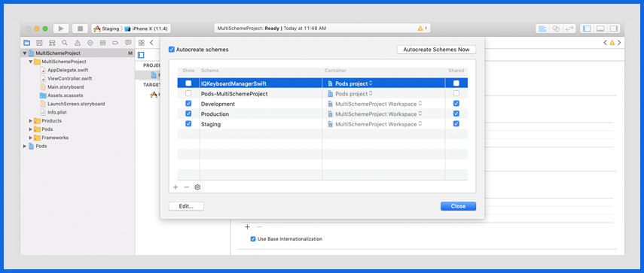
Task: Mark IQKeyboardManagerSwift scheme as Shared
Action: 456,83
